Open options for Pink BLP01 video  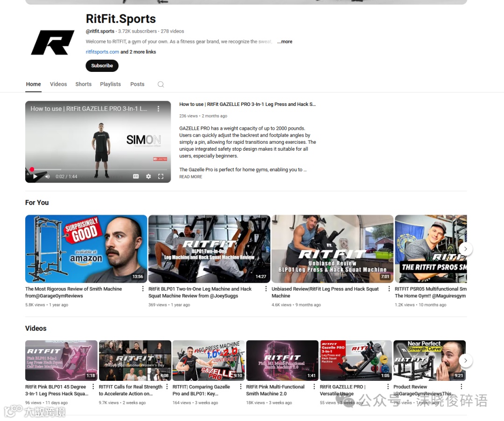[93, 386]
